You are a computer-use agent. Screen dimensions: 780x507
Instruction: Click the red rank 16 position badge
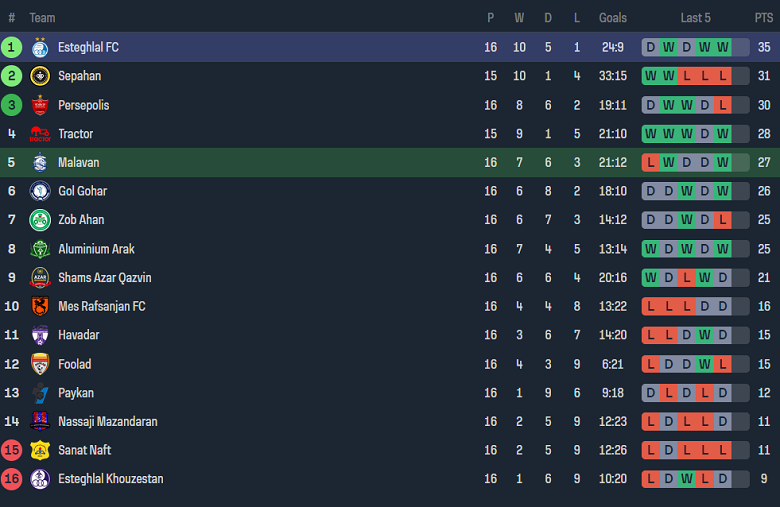point(12,479)
